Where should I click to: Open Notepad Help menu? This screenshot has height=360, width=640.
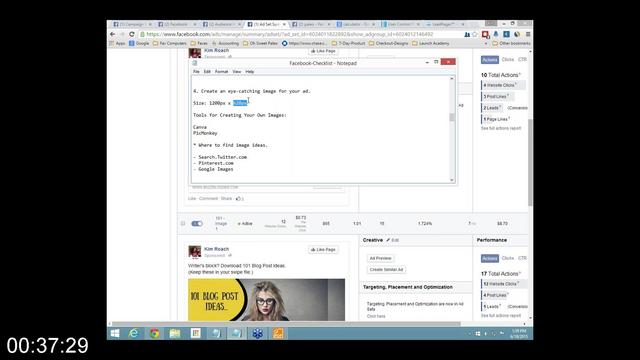coord(249,71)
